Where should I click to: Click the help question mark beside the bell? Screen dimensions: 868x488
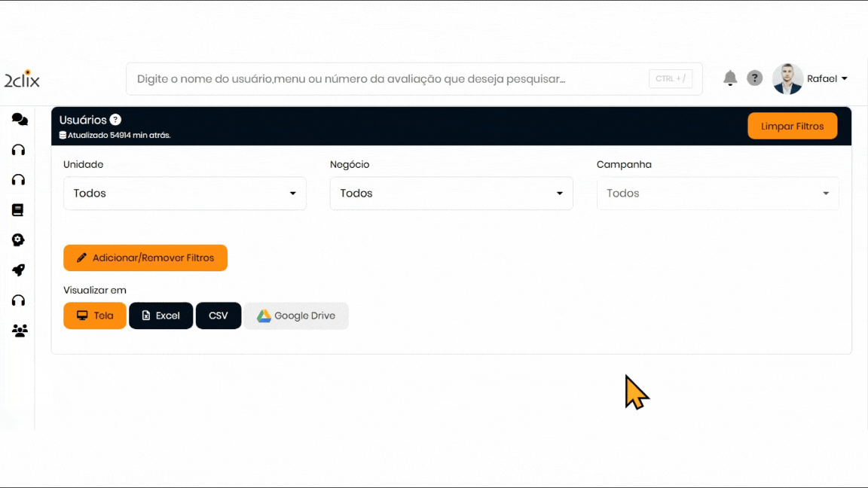(754, 78)
